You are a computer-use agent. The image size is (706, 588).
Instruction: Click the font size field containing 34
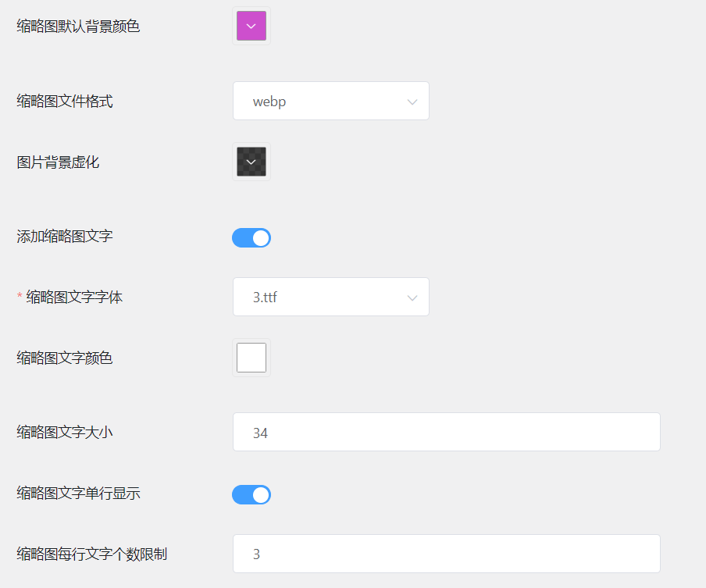pyautogui.click(x=446, y=432)
